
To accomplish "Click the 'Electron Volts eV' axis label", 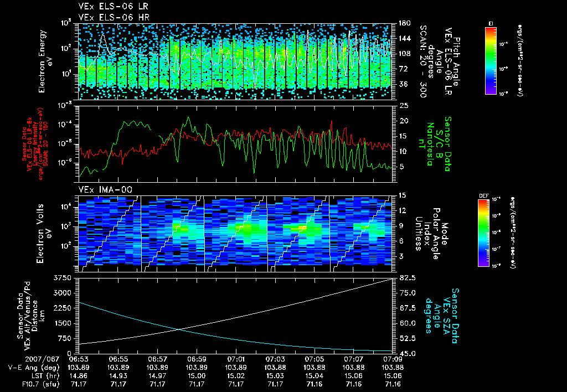I will (x=44, y=233).
